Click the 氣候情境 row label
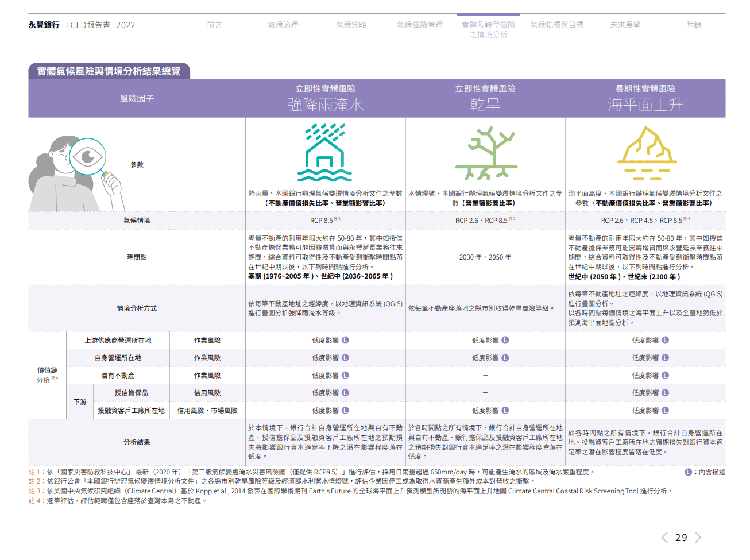This screenshot has width=750, height=560. (x=137, y=221)
